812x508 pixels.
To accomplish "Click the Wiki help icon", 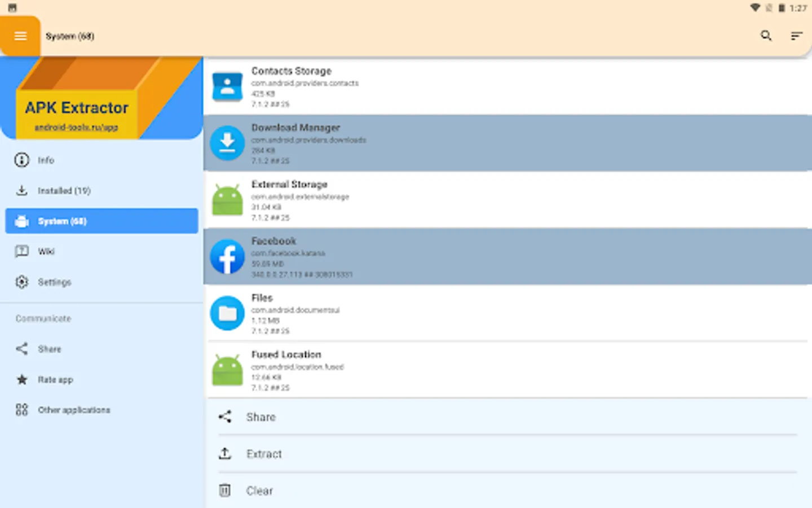I will point(21,251).
